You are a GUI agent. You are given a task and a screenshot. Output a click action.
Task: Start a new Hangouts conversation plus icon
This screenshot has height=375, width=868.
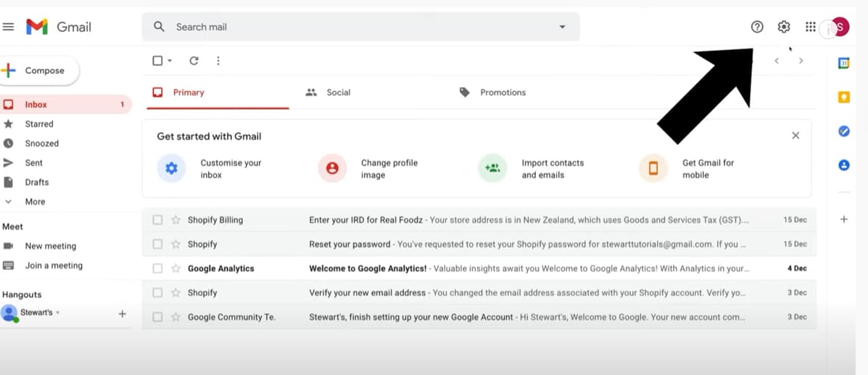tap(123, 314)
